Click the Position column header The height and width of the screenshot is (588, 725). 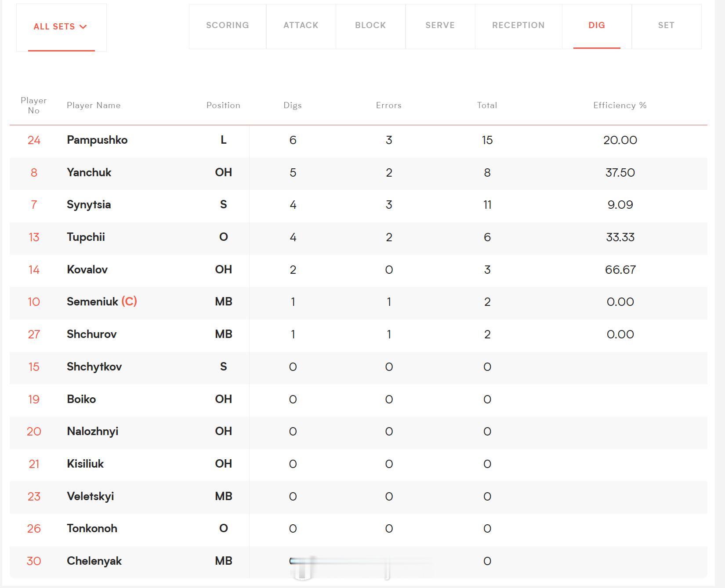click(x=223, y=105)
